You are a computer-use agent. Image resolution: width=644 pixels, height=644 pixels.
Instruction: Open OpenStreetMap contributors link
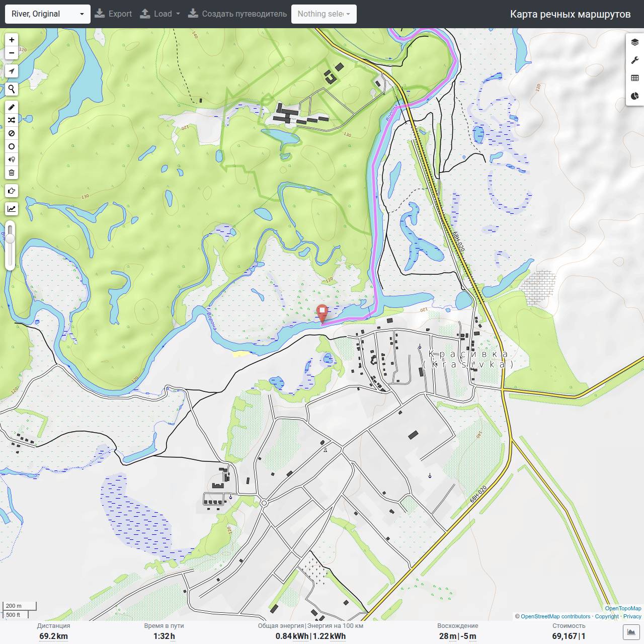coord(555,616)
